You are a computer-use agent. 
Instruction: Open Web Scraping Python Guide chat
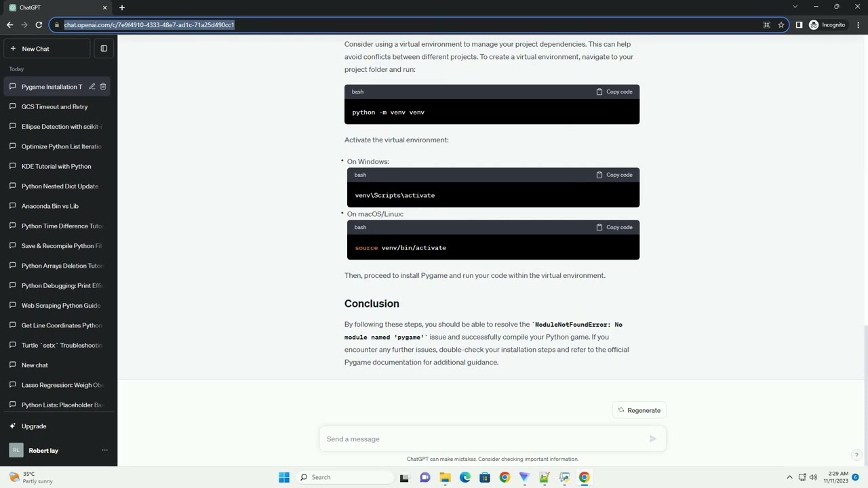pos(58,306)
